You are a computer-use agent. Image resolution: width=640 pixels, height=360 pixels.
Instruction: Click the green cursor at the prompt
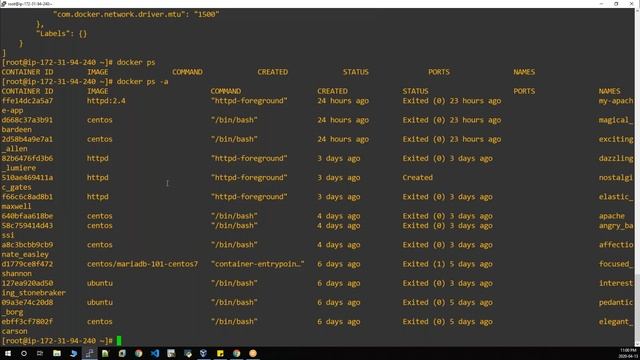(x=119, y=340)
